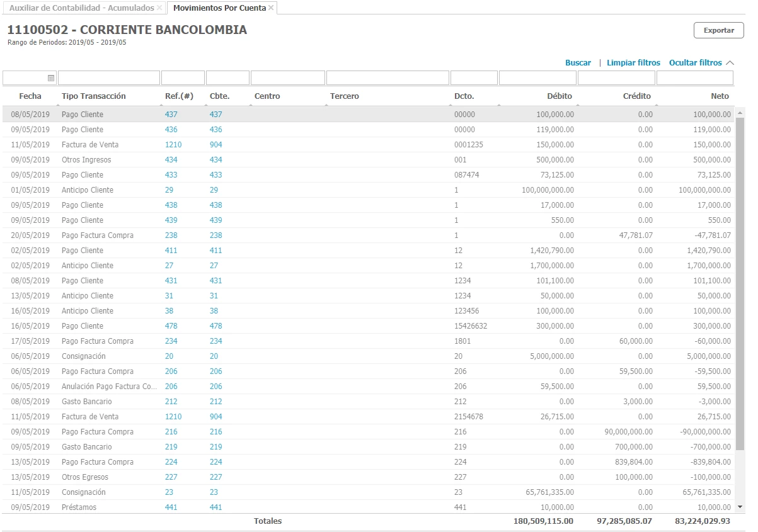This screenshot has width=758, height=532.
Task: Open calendar picker in Fecha filter
Action: (51, 78)
